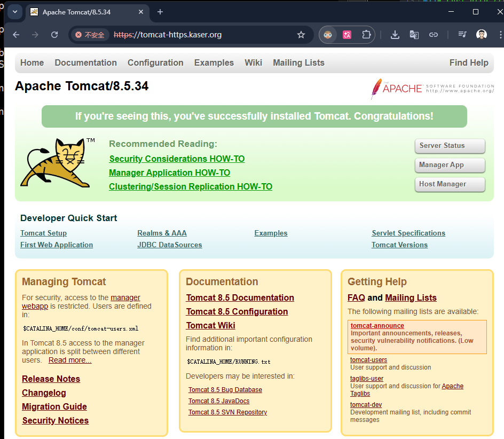
Task: Open the user profile avatar
Action: [482, 34]
